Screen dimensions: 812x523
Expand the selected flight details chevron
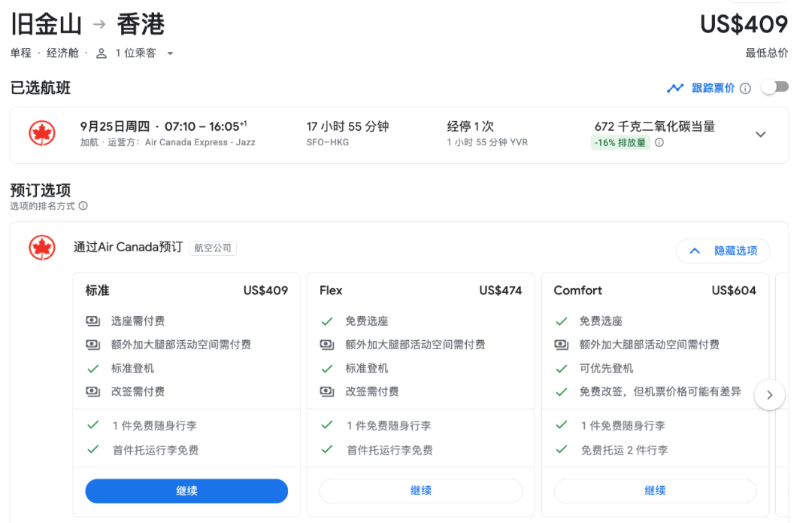760,135
